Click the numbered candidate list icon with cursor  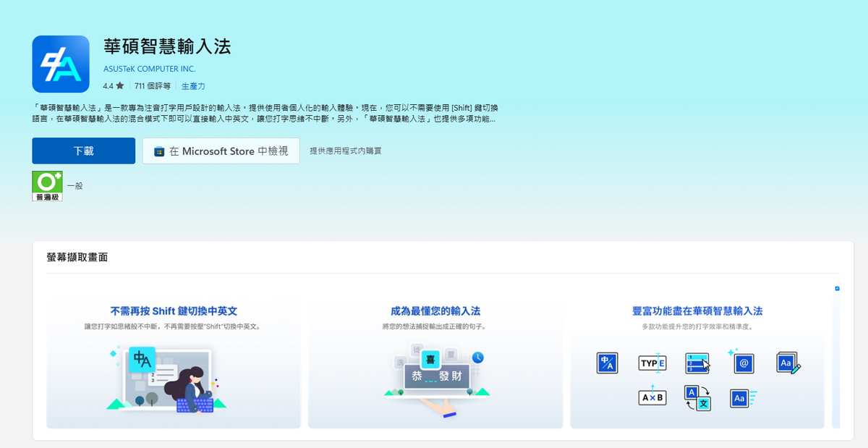(697, 363)
